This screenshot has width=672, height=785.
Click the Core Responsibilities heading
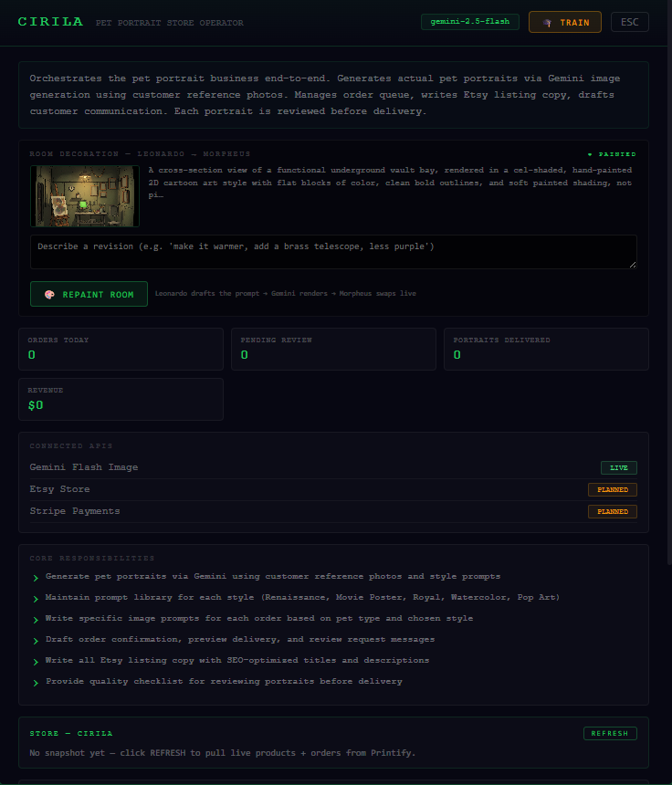point(92,558)
